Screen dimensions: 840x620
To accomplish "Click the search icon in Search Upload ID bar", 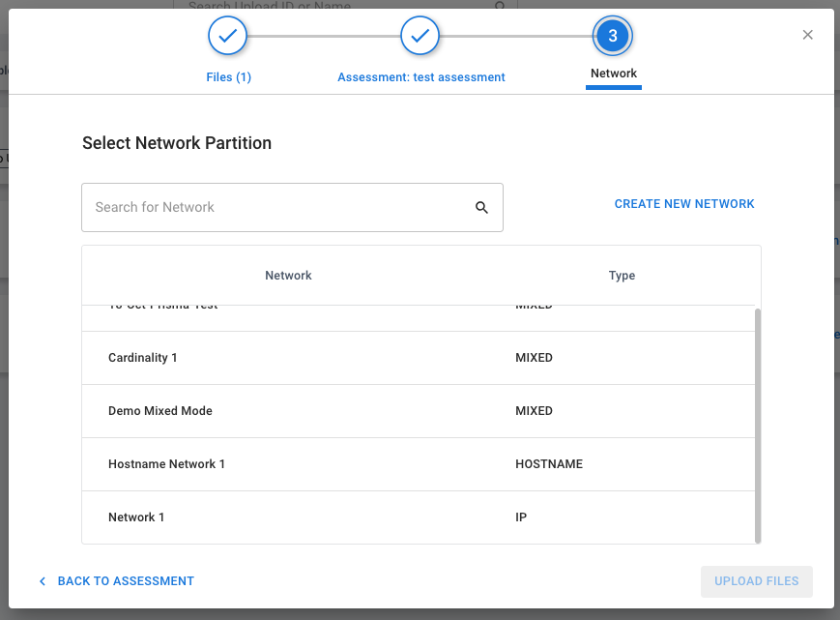I will pos(499,6).
